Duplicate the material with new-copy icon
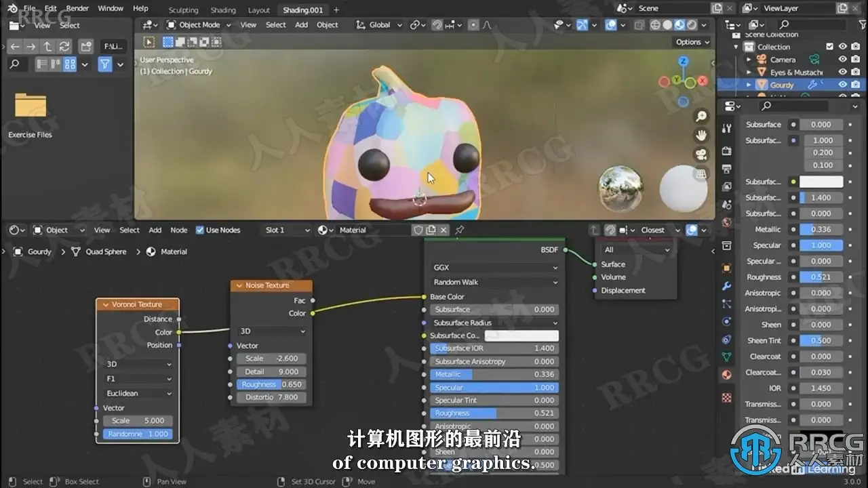Image resolution: width=868 pixels, height=488 pixels. tap(431, 230)
